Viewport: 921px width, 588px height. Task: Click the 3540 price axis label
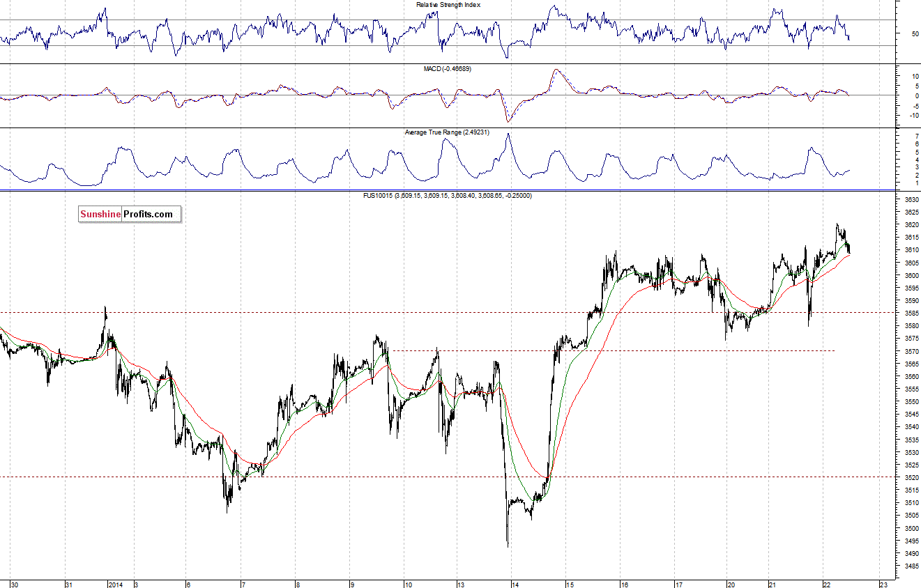coord(911,426)
